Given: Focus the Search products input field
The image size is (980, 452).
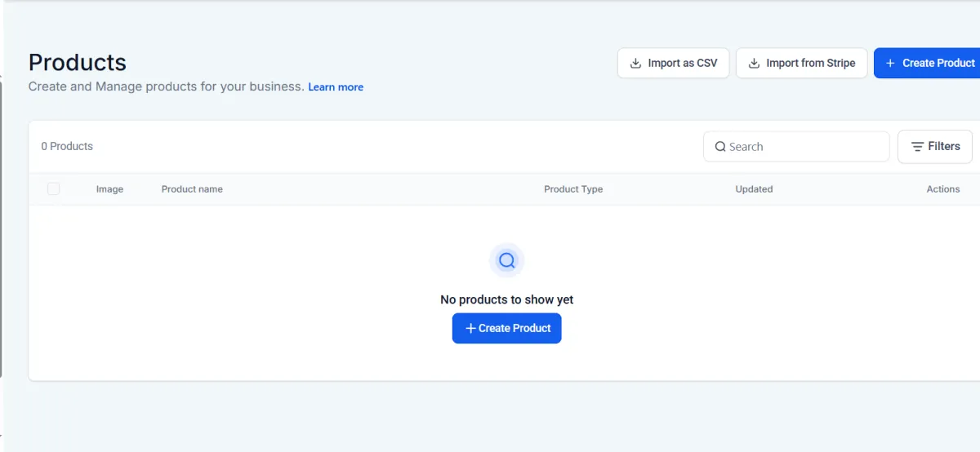Looking at the screenshot, I should coord(804,147).
